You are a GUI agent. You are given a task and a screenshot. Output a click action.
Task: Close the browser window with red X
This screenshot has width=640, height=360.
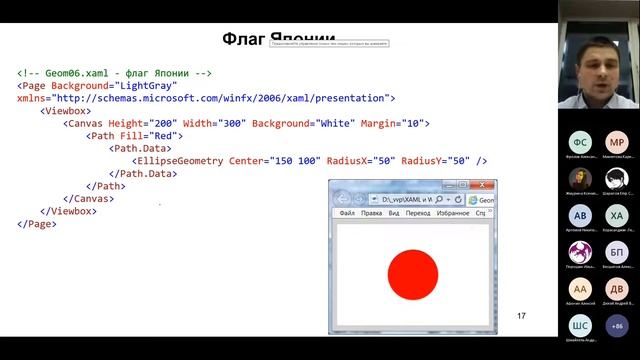(x=482, y=185)
